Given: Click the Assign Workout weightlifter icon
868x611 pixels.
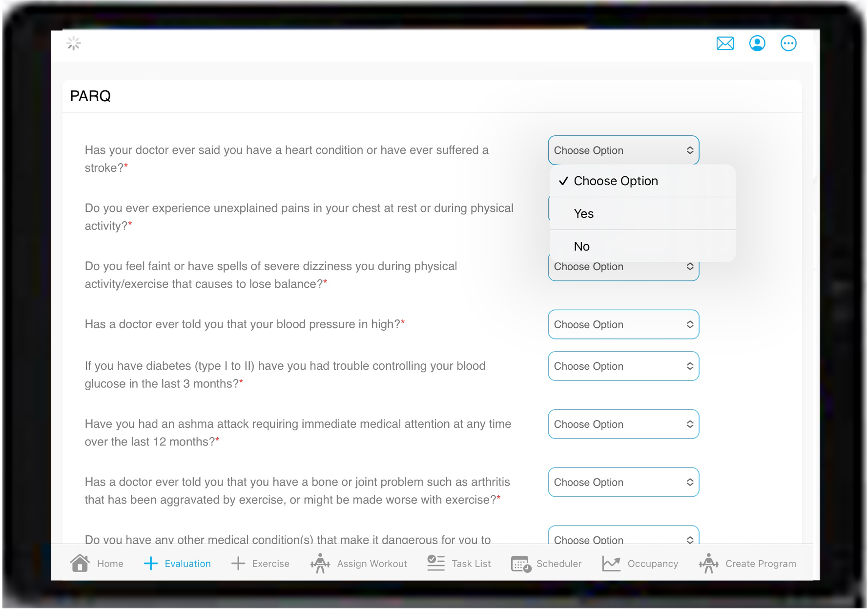Looking at the screenshot, I should point(320,563).
